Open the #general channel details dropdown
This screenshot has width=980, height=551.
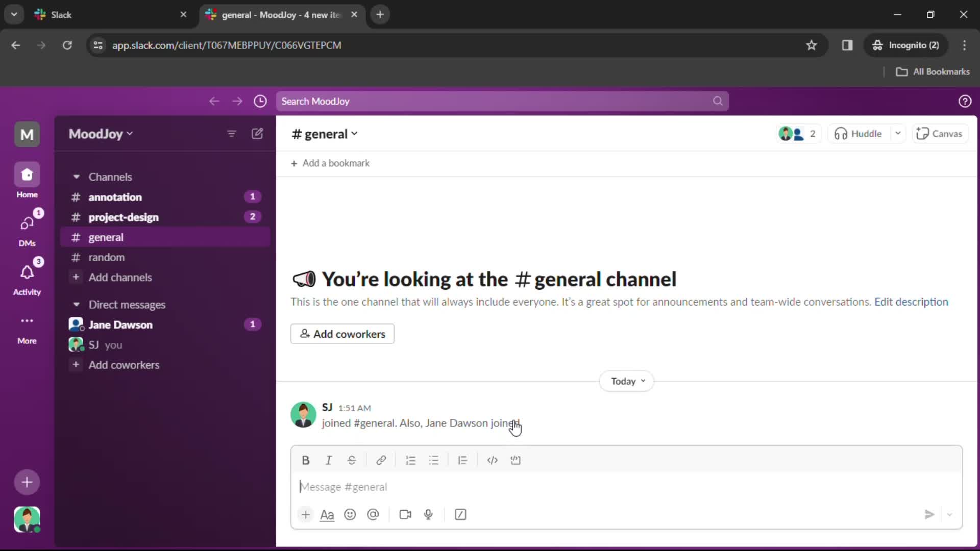pos(325,134)
